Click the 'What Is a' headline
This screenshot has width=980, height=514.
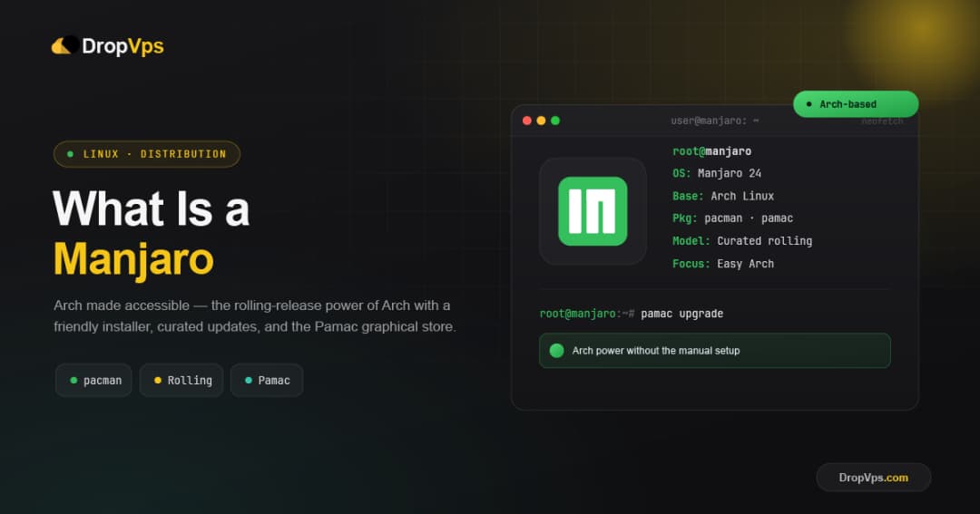(x=152, y=209)
